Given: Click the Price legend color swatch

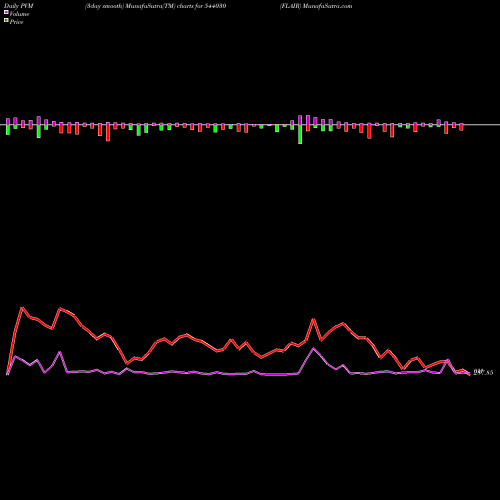Looking at the screenshot, I should 6,20.
